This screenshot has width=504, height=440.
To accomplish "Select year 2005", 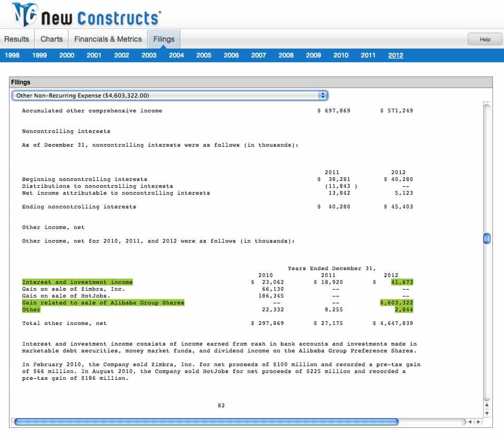I will pyautogui.click(x=204, y=55).
